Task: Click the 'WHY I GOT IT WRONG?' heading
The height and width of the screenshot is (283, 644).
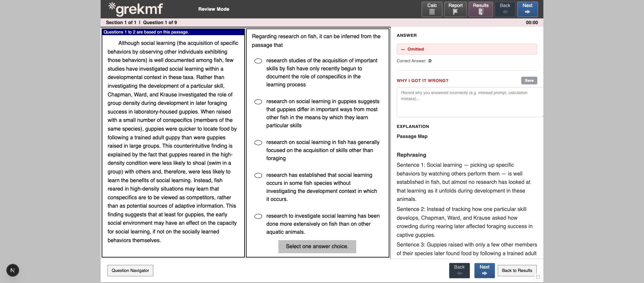Action: (x=422, y=80)
